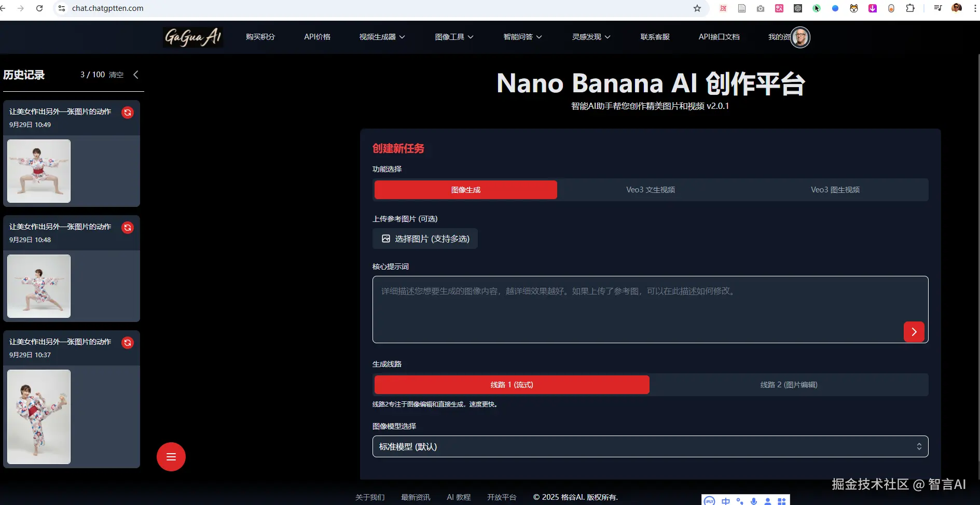Bookmark this page with the star icon
The height and width of the screenshot is (505, 980).
697,8
